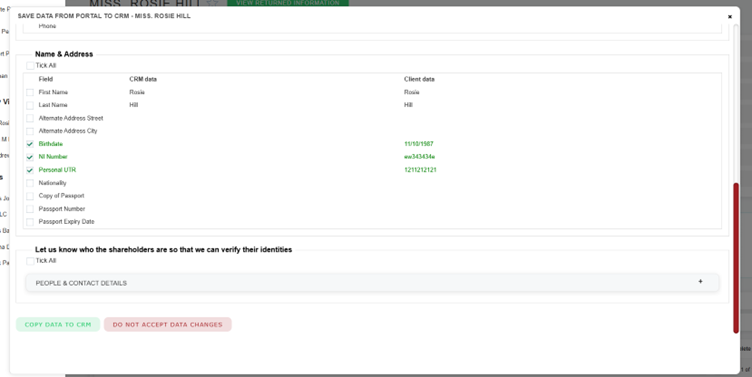Click the plus icon on People & Contact Details

point(700,282)
